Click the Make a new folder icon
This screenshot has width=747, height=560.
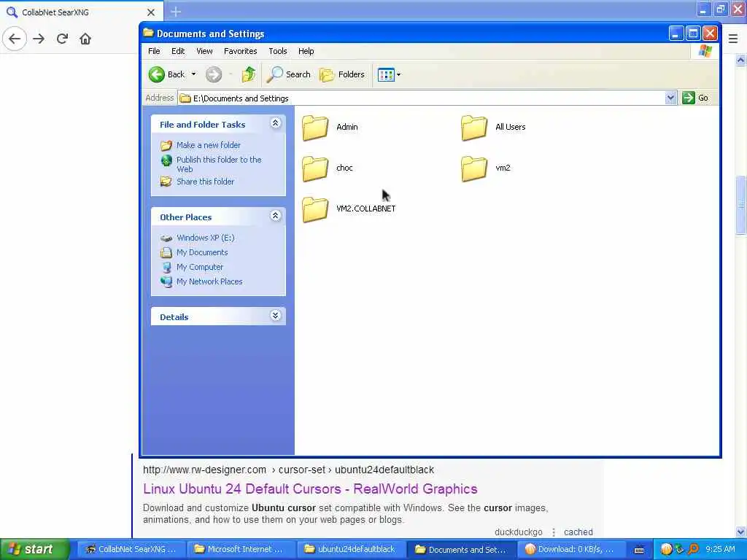[166, 145]
